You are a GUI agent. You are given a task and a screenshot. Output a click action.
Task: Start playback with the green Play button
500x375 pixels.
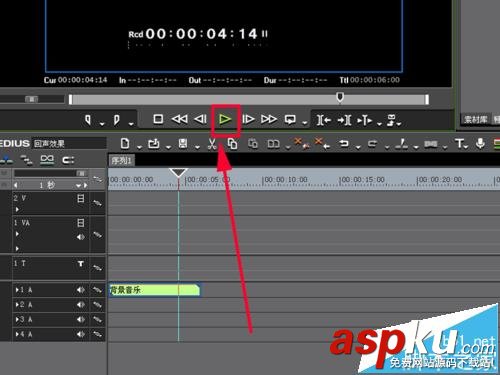225,119
